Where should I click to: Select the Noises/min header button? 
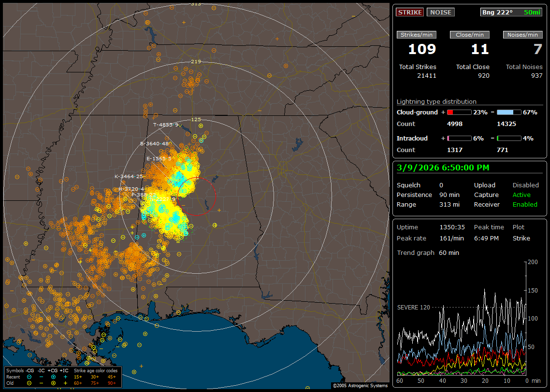coord(523,35)
